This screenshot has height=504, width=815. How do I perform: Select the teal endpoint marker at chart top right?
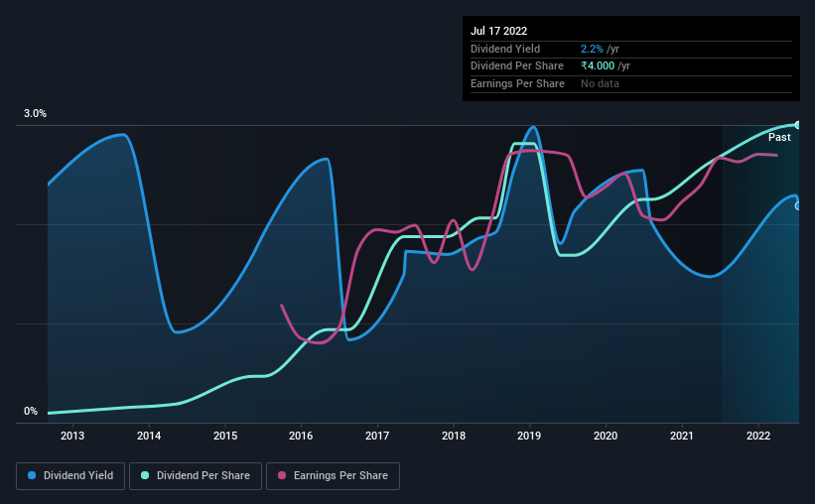pos(798,125)
